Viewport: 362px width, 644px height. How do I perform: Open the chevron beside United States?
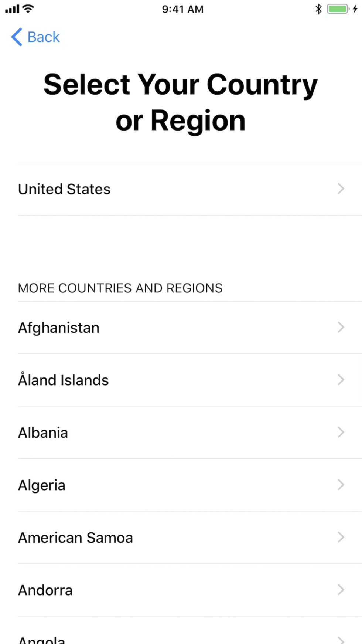[x=341, y=189]
